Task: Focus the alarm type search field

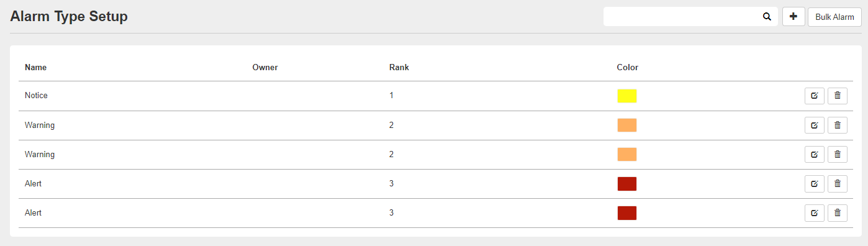Action: pyautogui.click(x=682, y=17)
